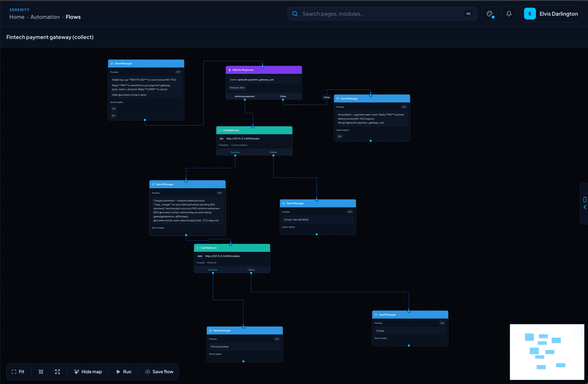Click the Ooops, the call failed! message
588x384 pixels.
pyautogui.click(x=296, y=219)
